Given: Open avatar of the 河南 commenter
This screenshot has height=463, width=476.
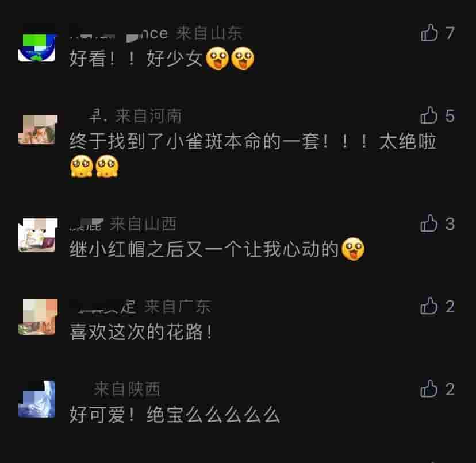Looking at the screenshot, I should click(x=37, y=130).
